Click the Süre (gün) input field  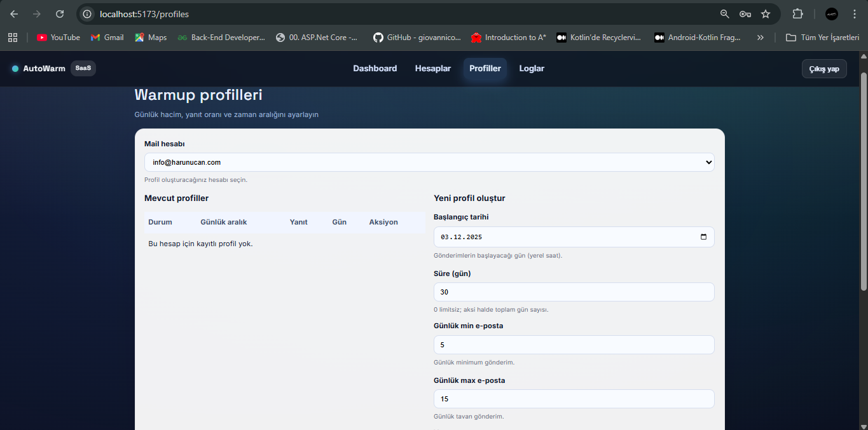point(574,292)
